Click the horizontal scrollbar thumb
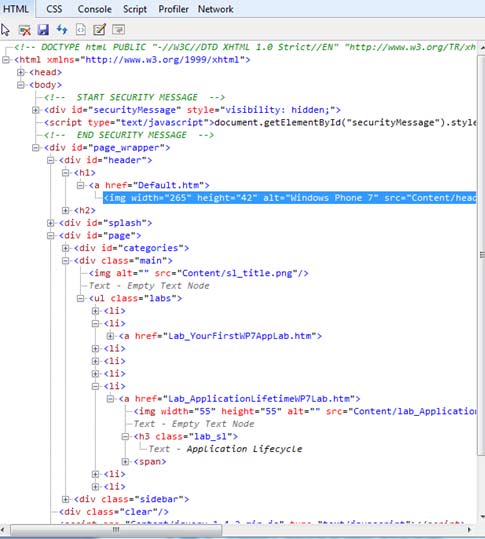The image size is (485, 539). click(116, 529)
